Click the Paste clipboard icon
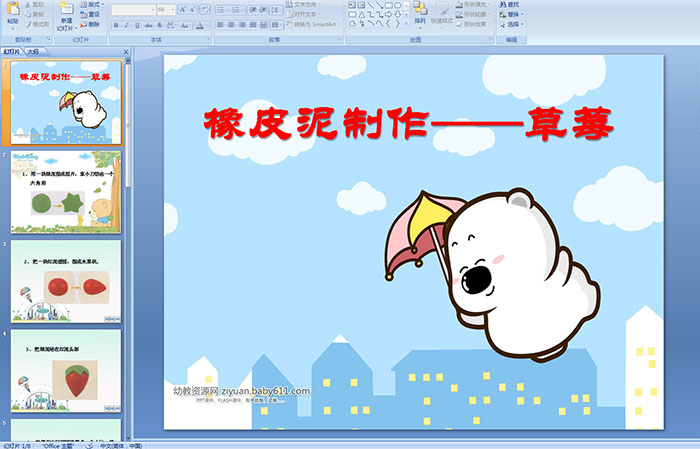 (x=13, y=8)
